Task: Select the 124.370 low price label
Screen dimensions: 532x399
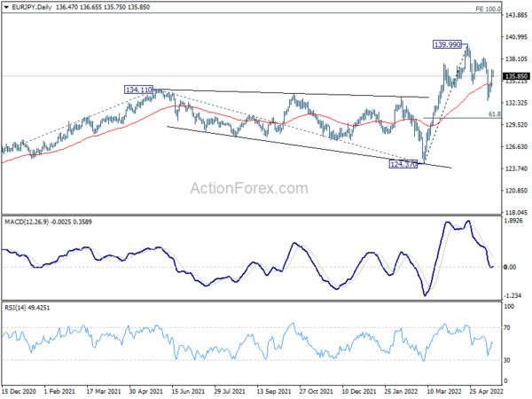Action: [x=403, y=164]
